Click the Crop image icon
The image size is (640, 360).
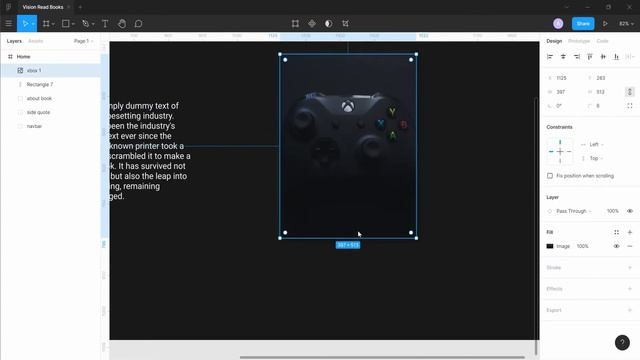(345, 24)
